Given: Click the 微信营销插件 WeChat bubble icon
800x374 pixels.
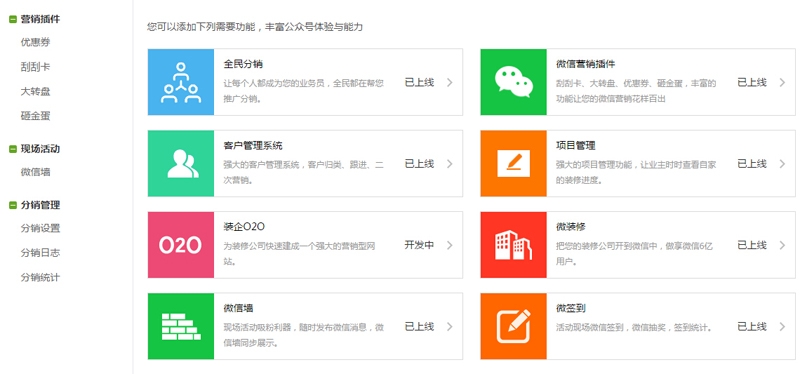Looking at the screenshot, I should point(513,82).
